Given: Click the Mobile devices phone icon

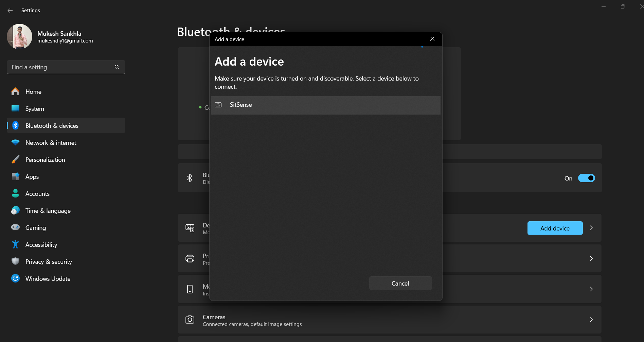Looking at the screenshot, I should pyautogui.click(x=190, y=289).
